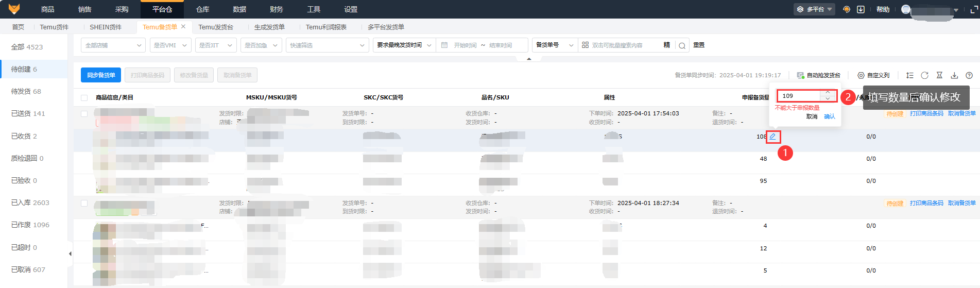Click the 帮助 help link
Image resolution: width=980 pixels, height=288 pixels.
(883, 9)
